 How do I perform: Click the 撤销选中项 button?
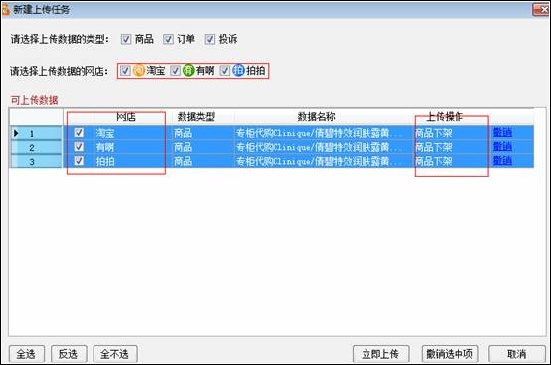click(x=450, y=354)
